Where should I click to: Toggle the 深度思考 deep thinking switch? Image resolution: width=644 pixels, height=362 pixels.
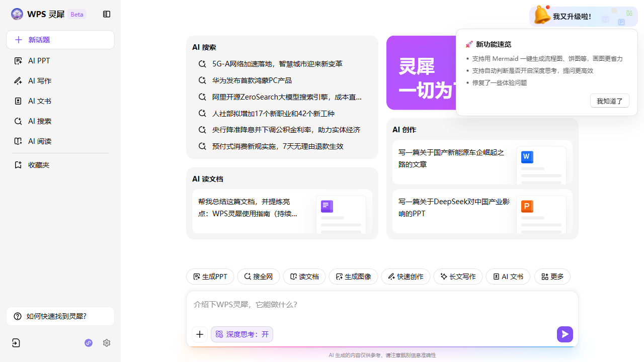tap(242, 334)
